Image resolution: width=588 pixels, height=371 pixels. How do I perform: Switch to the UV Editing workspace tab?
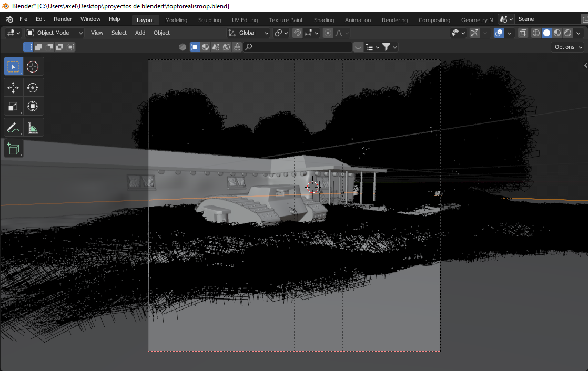[245, 20]
